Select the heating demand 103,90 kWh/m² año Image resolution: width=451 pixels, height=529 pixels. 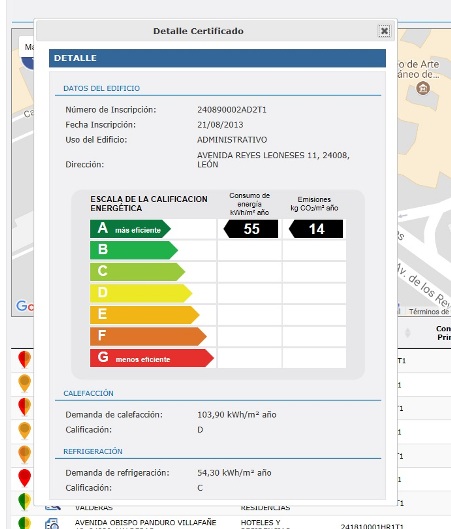click(237, 415)
